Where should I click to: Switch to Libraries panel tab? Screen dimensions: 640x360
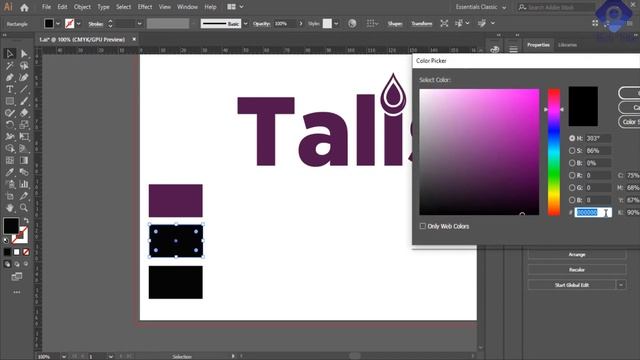tap(567, 45)
